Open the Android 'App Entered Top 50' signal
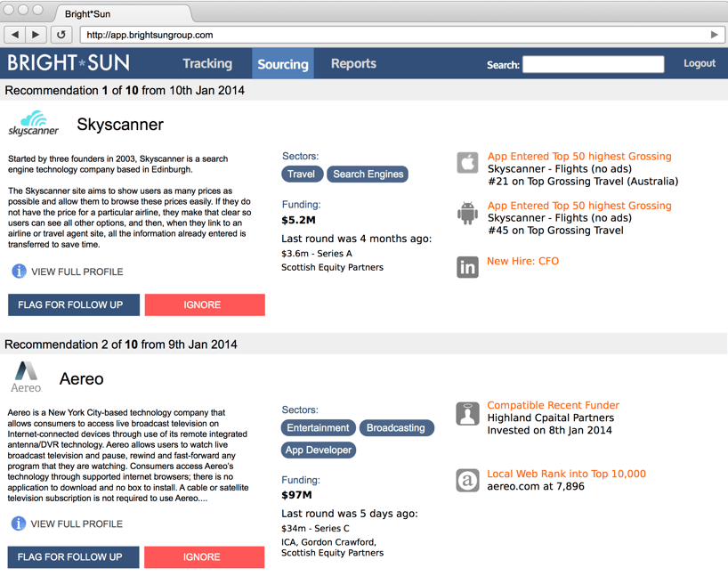This screenshot has width=728, height=576. [x=579, y=206]
